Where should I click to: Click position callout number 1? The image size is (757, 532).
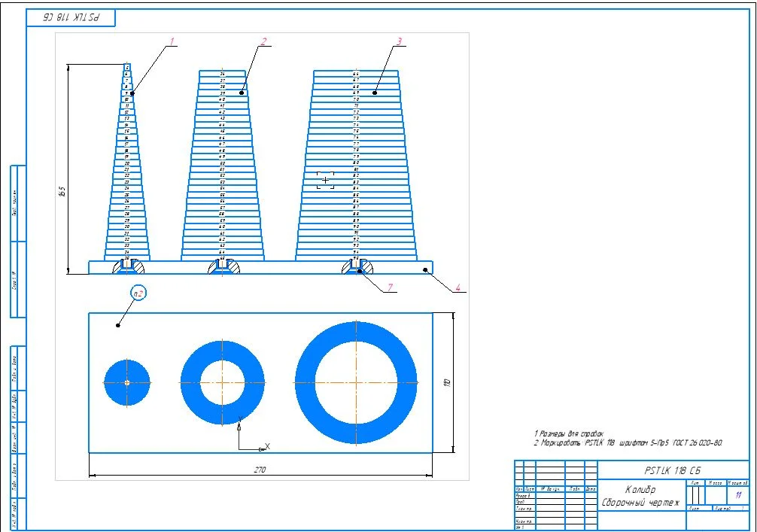(x=172, y=41)
